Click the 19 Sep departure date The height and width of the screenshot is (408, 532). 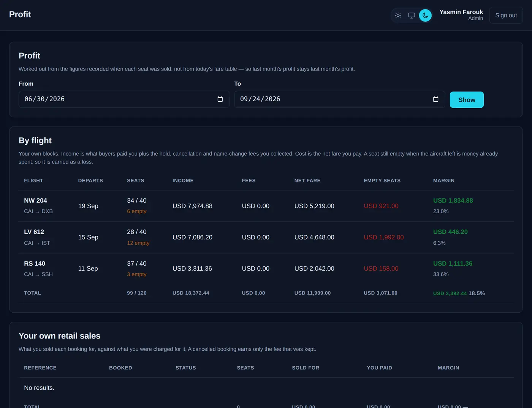point(88,206)
